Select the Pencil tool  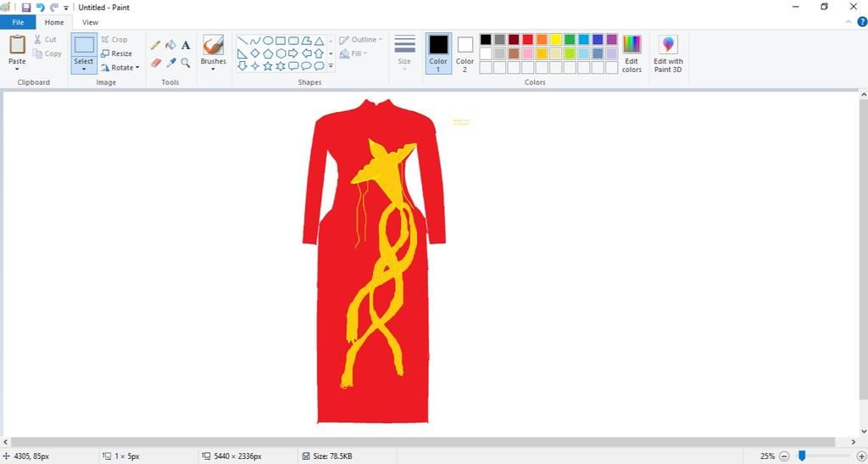(156, 46)
